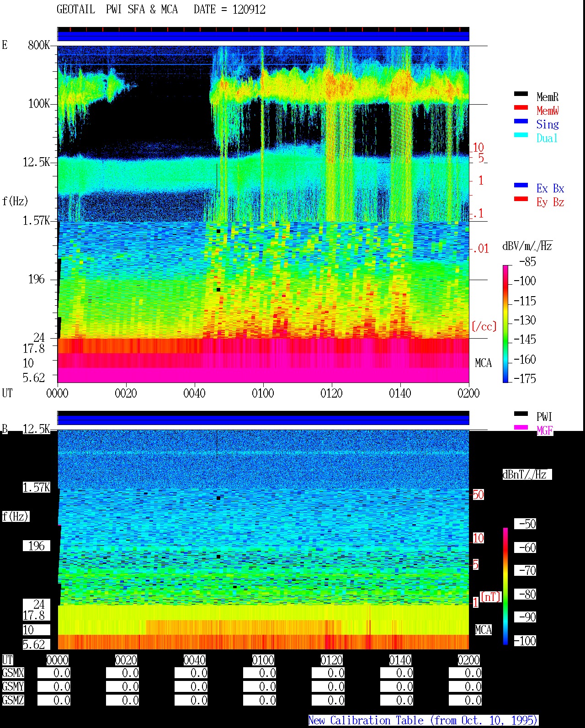Click the black PWI legend swatch
This screenshot has width=585, height=728.
tap(521, 414)
